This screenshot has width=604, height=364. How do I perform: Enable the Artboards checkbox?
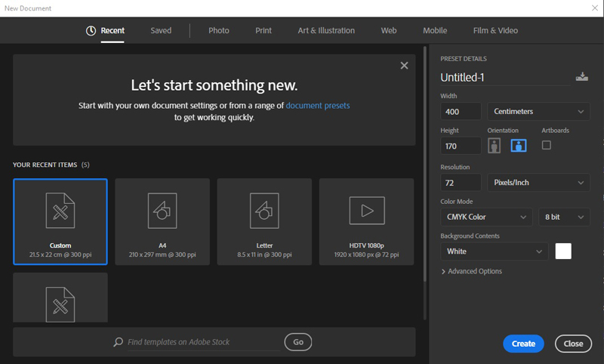[547, 145]
